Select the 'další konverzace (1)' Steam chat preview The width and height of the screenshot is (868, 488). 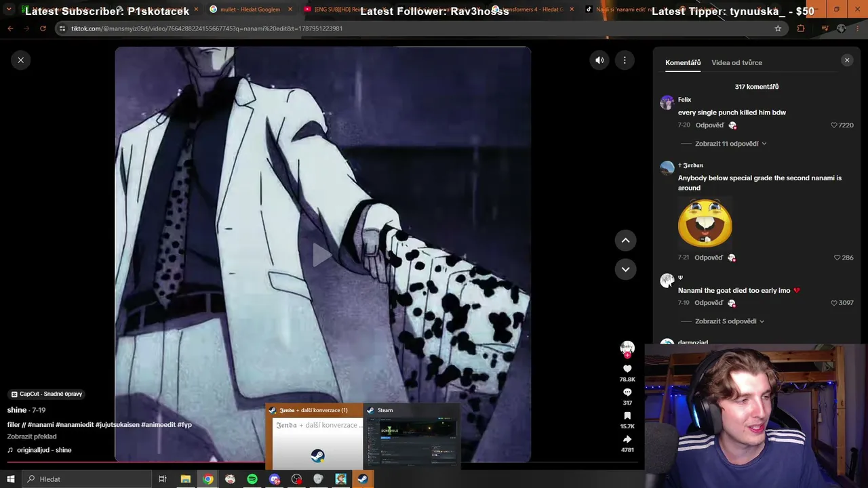(x=315, y=436)
